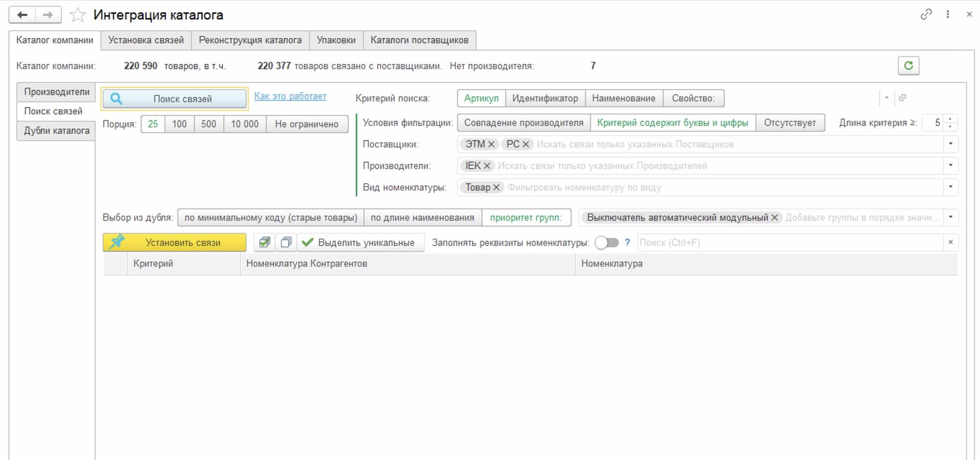Open Вид номенклатуры dropdown arrow

[x=950, y=187]
